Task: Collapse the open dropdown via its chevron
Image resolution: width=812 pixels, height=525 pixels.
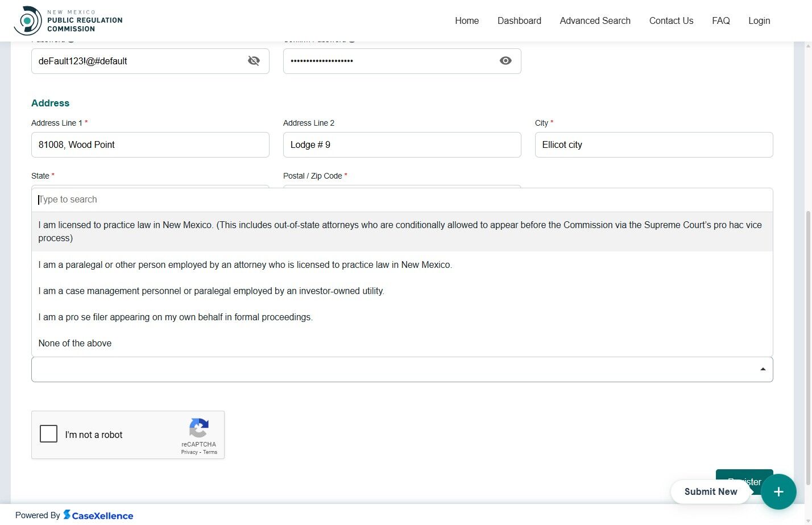Action: point(763,369)
